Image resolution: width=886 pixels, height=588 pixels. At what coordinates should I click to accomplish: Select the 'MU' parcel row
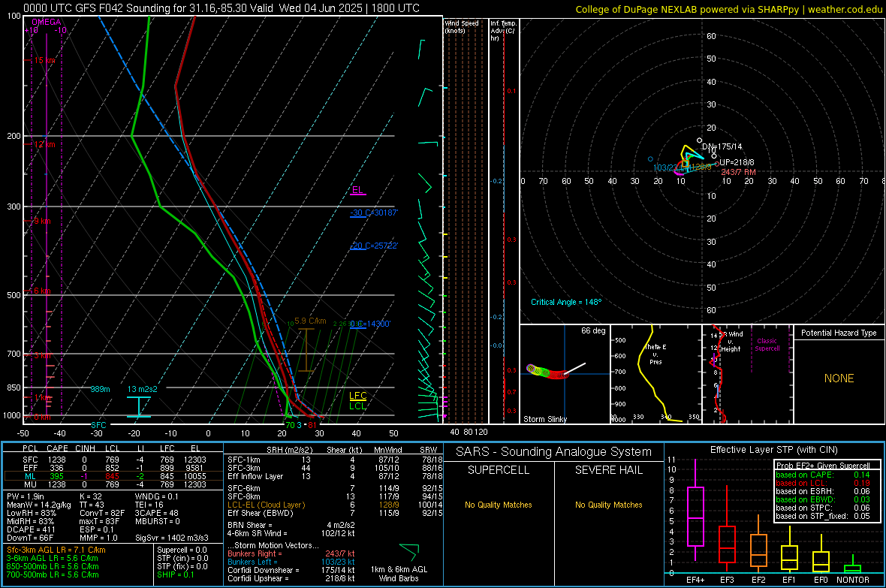point(113,484)
